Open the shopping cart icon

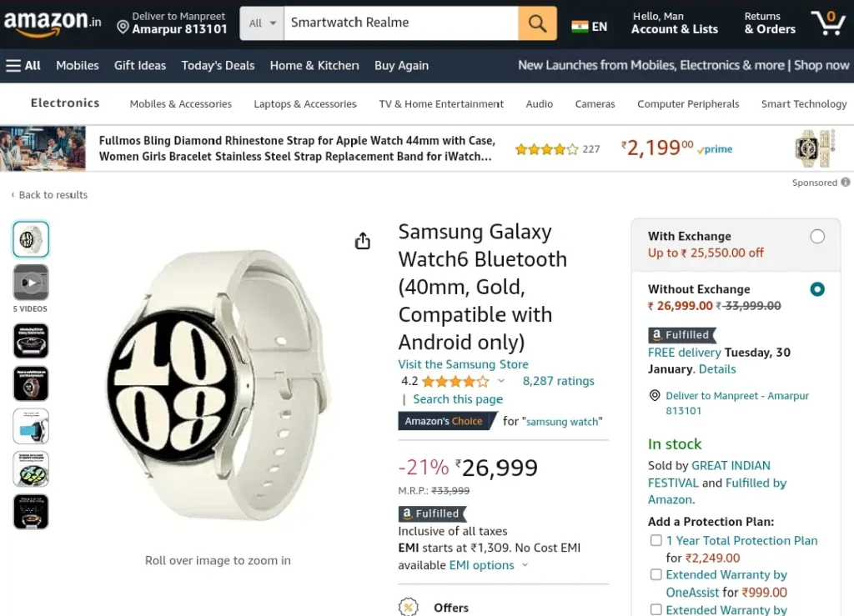pos(828,23)
